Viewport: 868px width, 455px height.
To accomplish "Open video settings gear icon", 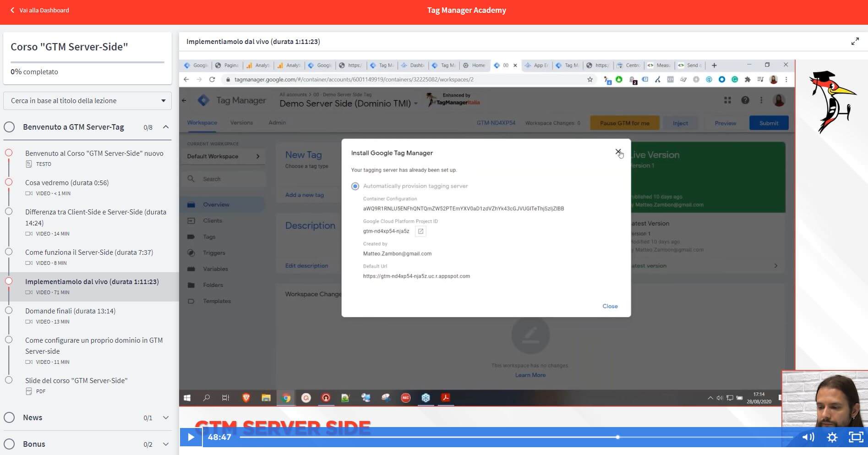I will (x=832, y=437).
